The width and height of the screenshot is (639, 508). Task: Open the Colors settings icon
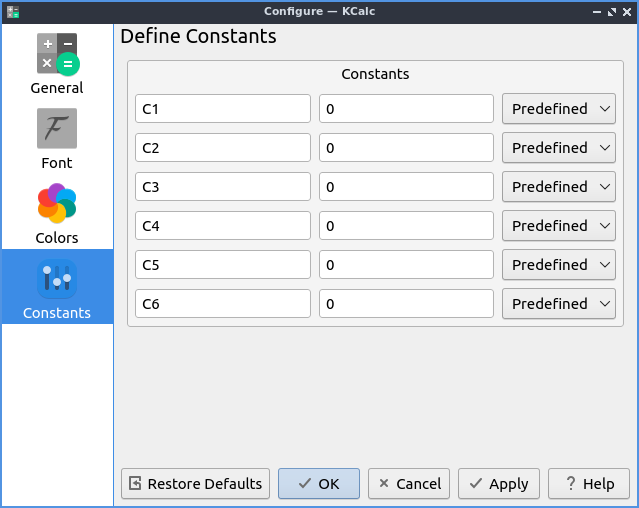click(57, 204)
